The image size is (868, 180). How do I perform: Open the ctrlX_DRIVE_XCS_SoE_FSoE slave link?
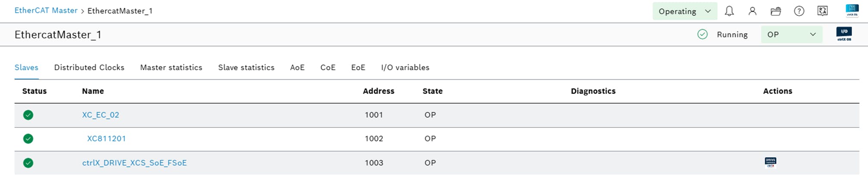click(x=134, y=163)
